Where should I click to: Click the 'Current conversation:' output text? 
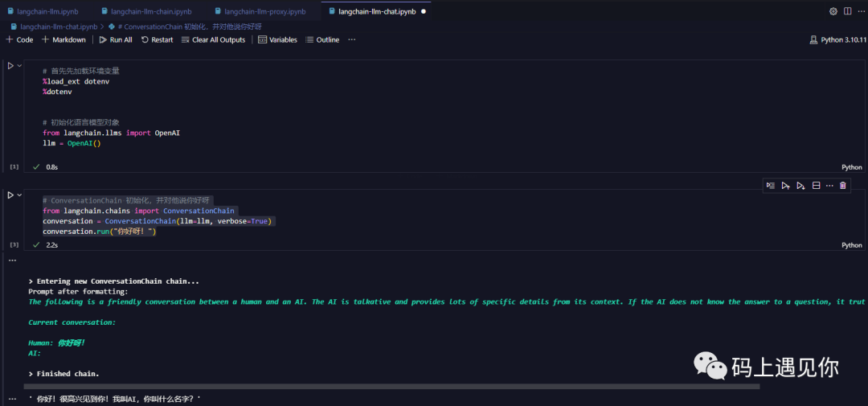[x=72, y=322]
